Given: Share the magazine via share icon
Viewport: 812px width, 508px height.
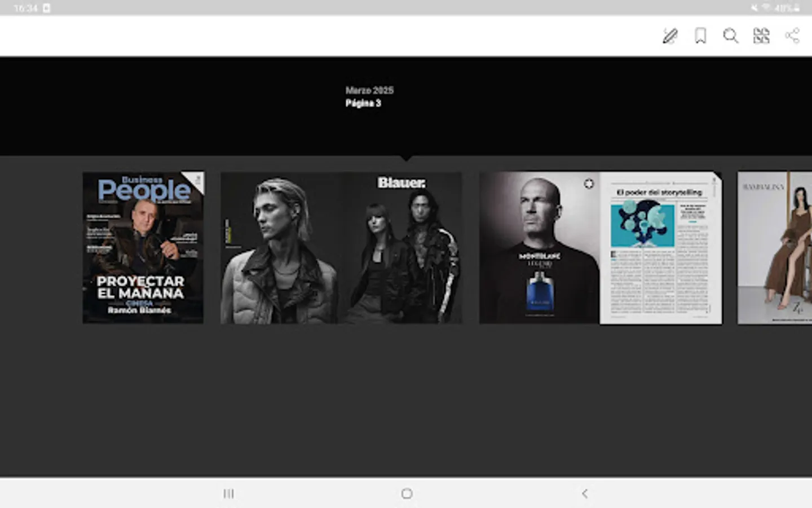Looking at the screenshot, I should 792,36.
